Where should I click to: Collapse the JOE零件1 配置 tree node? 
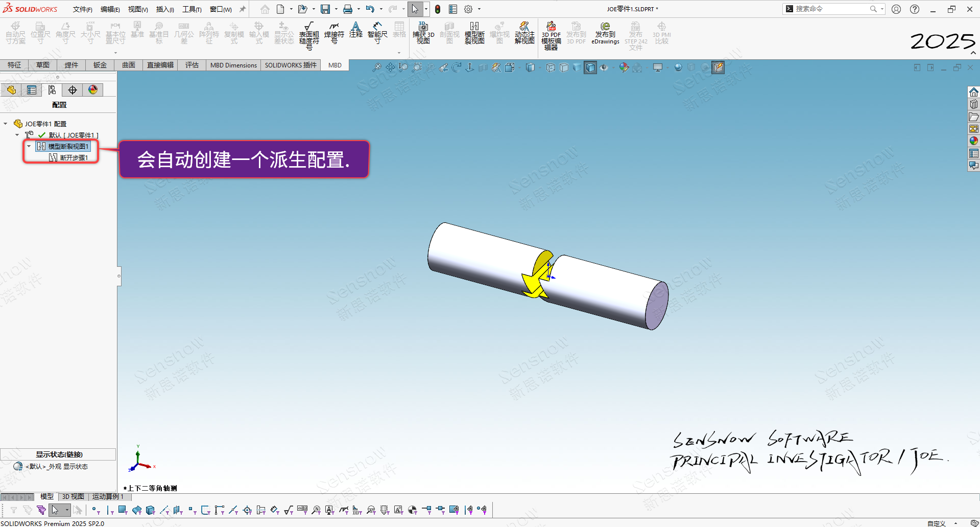[x=6, y=124]
